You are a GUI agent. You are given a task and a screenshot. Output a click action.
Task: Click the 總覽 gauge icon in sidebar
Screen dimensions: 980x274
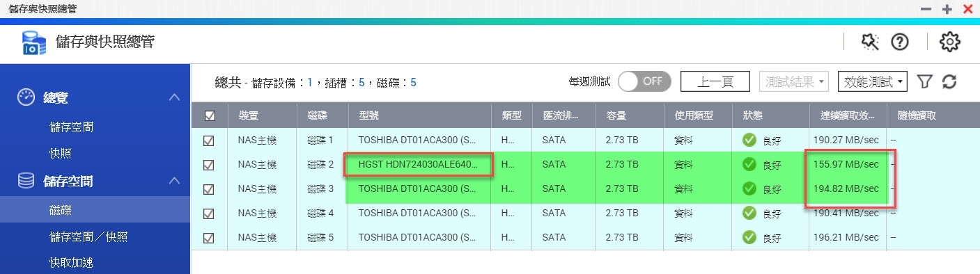26,97
